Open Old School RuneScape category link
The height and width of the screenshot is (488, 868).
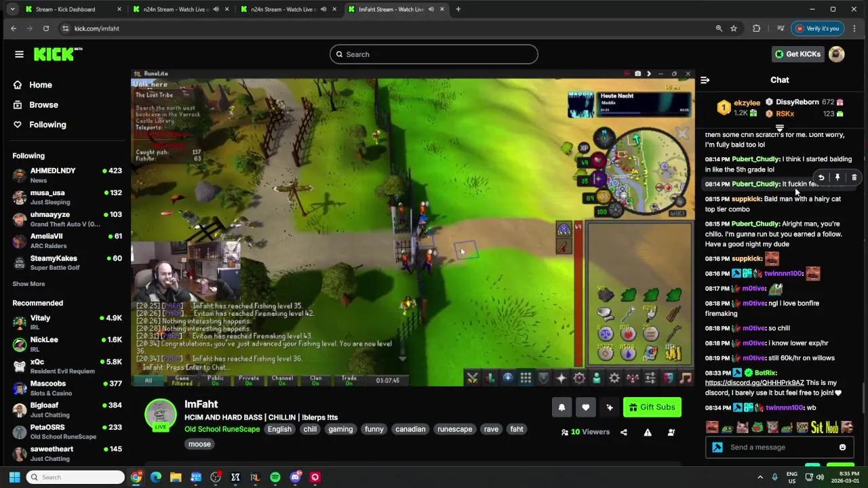[x=222, y=429]
